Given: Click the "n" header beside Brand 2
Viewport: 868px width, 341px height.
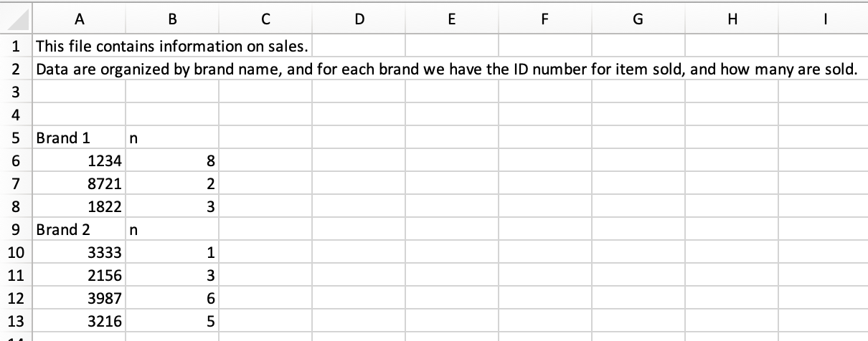Looking at the screenshot, I should [171, 230].
